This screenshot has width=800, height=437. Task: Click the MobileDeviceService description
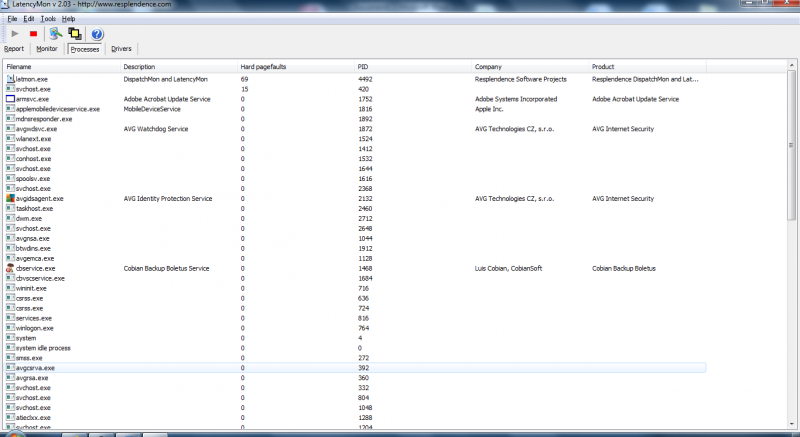pyautogui.click(x=152, y=109)
